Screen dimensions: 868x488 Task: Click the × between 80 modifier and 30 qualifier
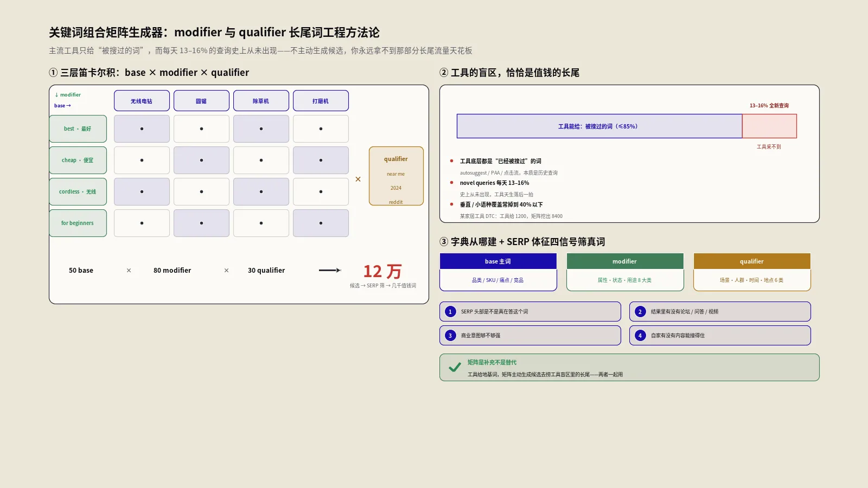pyautogui.click(x=226, y=270)
